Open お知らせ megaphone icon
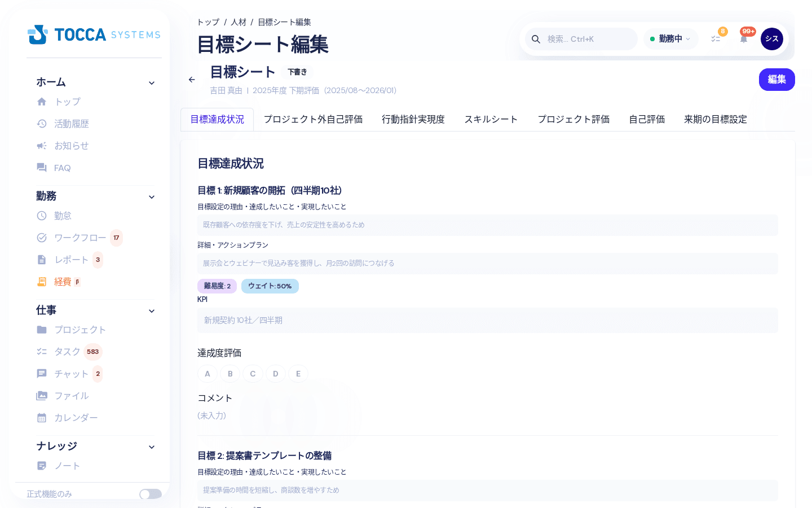The height and width of the screenshot is (508, 812). [42, 146]
